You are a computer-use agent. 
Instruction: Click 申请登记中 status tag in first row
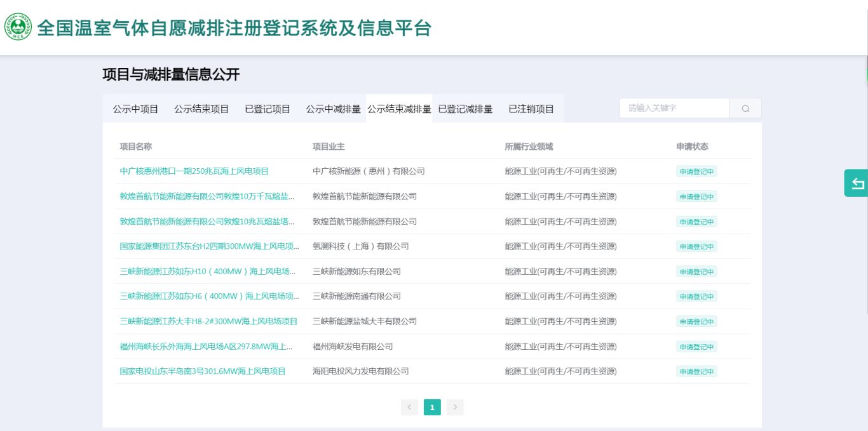tap(696, 171)
